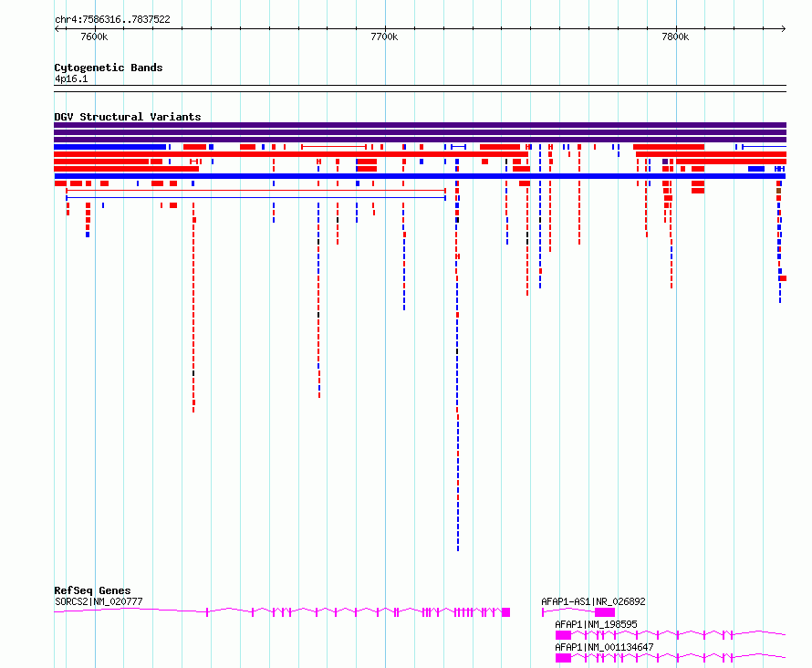Select the large magenta exon of AFAP1-AS1
812x668 pixels.
[x=605, y=612]
